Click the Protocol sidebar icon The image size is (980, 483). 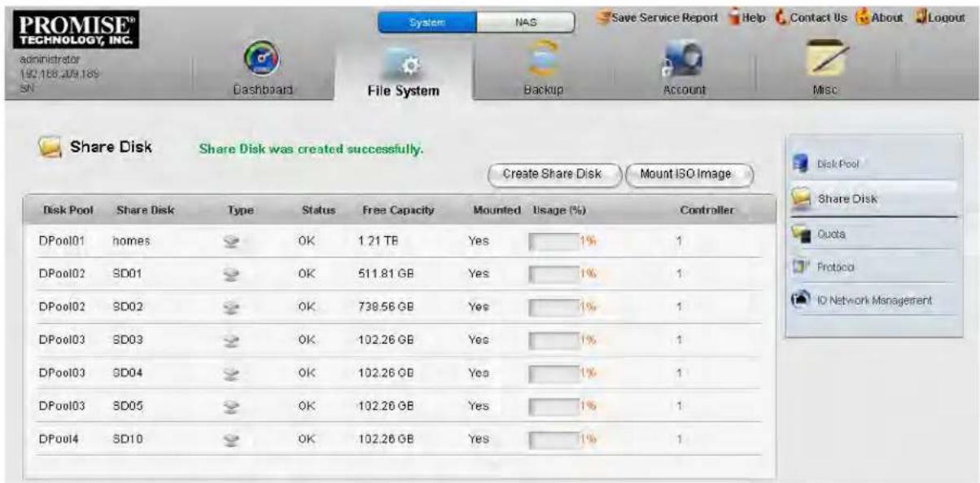click(799, 267)
